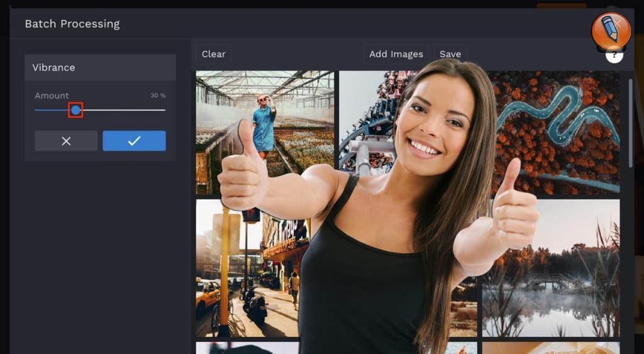Viewport: 644px width, 354px height.
Task: Click the Amount slider handle
Action: (x=75, y=110)
